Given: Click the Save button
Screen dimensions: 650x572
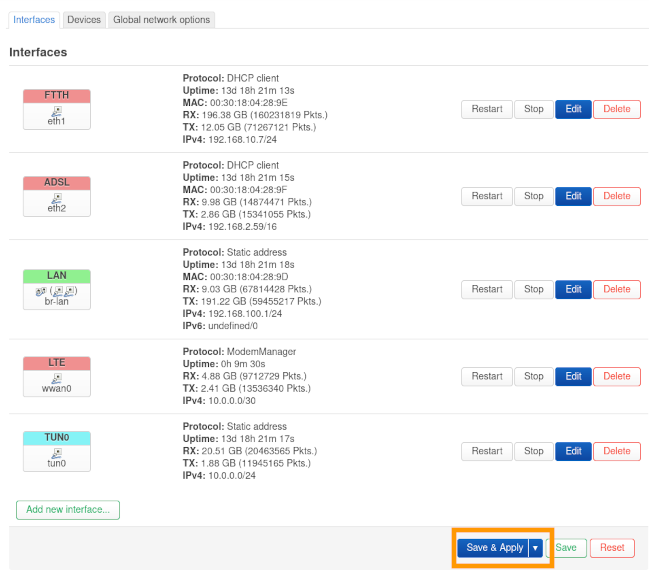Looking at the screenshot, I should (x=566, y=548).
